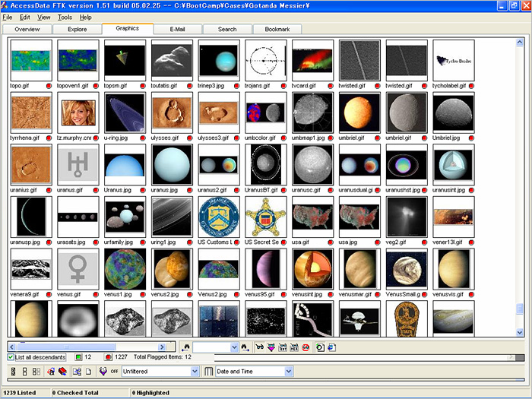
Task: Toggle the List all descendants checkbox
Action: click(11, 357)
